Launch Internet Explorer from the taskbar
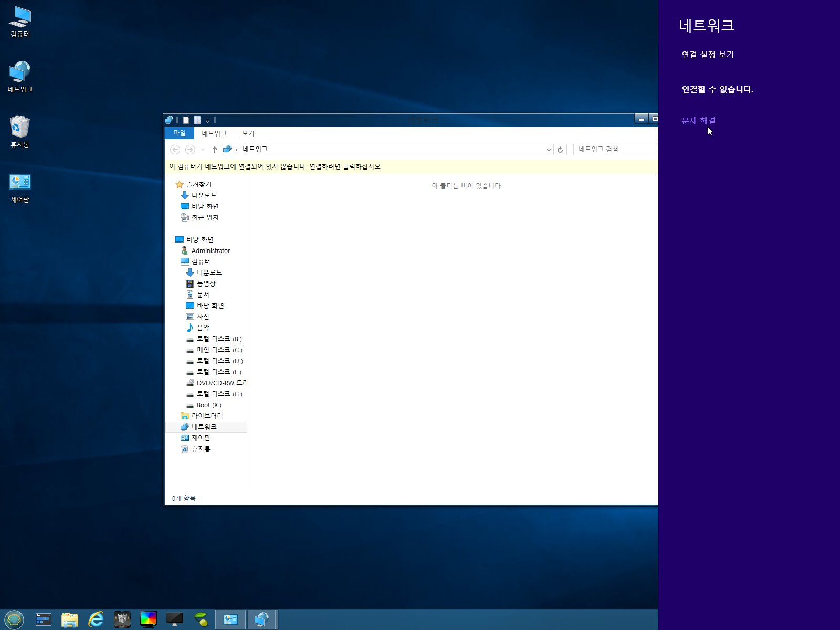The height and width of the screenshot is (630, 840). (96, 619)
